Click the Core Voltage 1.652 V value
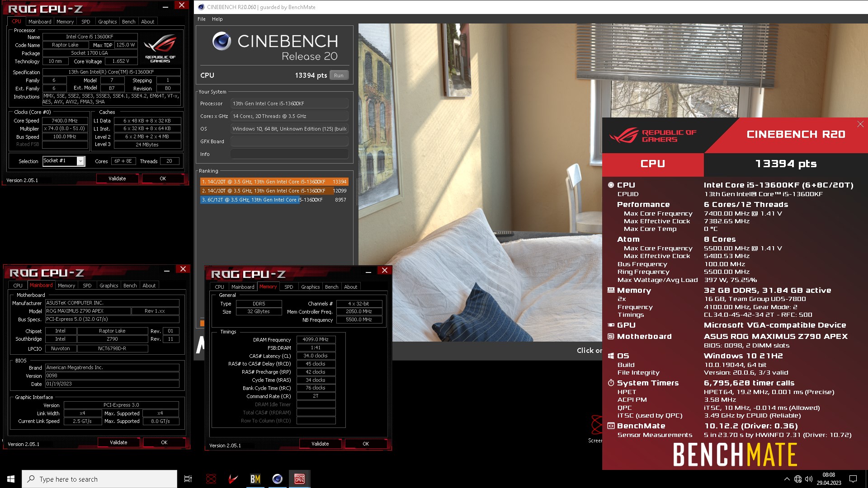This screenshot has width=868, height=488. point(121,61)
